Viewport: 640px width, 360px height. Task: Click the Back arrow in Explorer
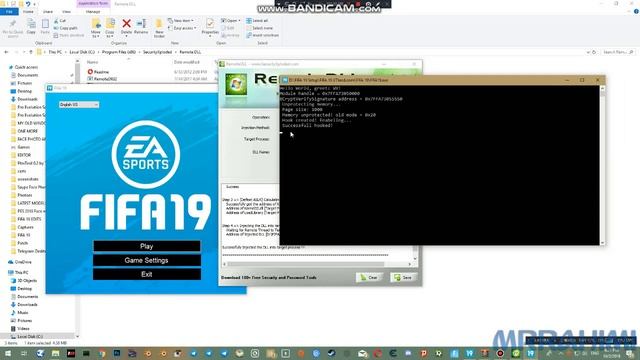(x=6, y=52)
